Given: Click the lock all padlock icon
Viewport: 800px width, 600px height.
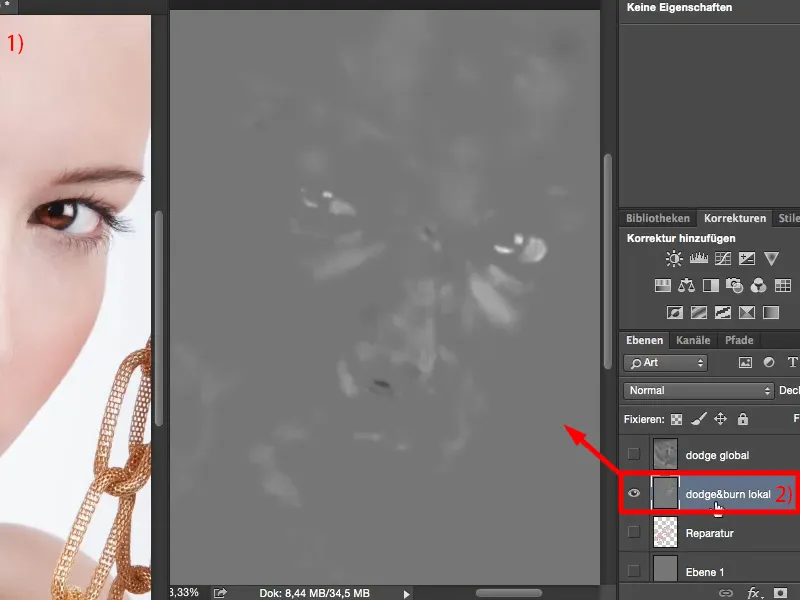Looking at the screenshot, I should pyautogui.click(x=742, y=418).
